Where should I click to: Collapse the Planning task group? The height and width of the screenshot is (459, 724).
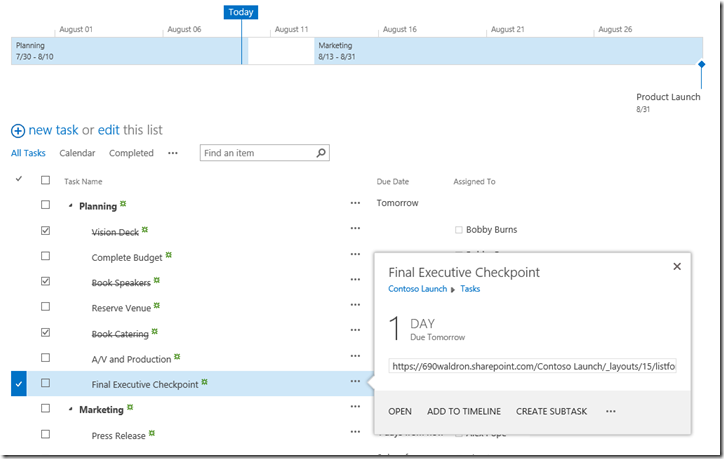click(70, 206)
